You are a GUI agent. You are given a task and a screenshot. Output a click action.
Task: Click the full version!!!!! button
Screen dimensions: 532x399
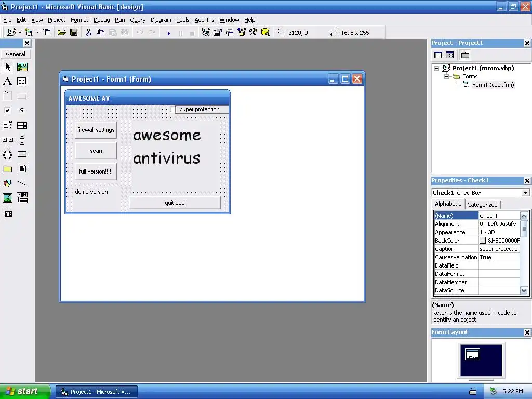tap(96, 171)
